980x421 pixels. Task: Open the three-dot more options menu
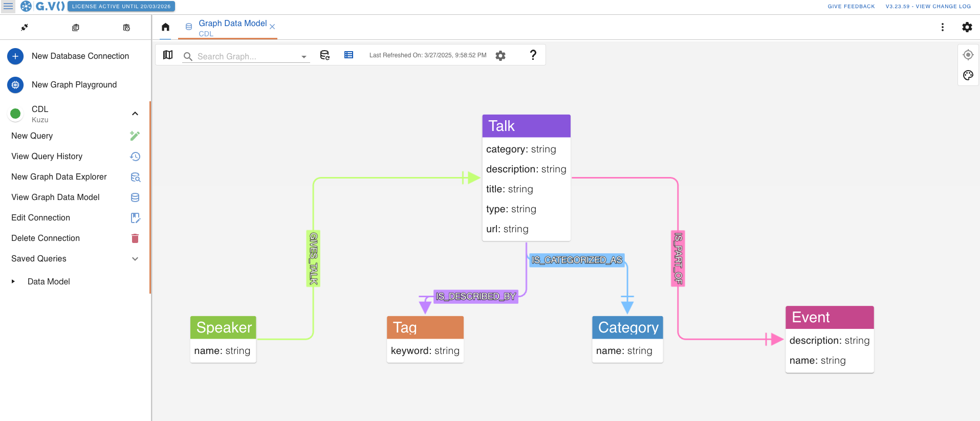(x=942, y=27)
